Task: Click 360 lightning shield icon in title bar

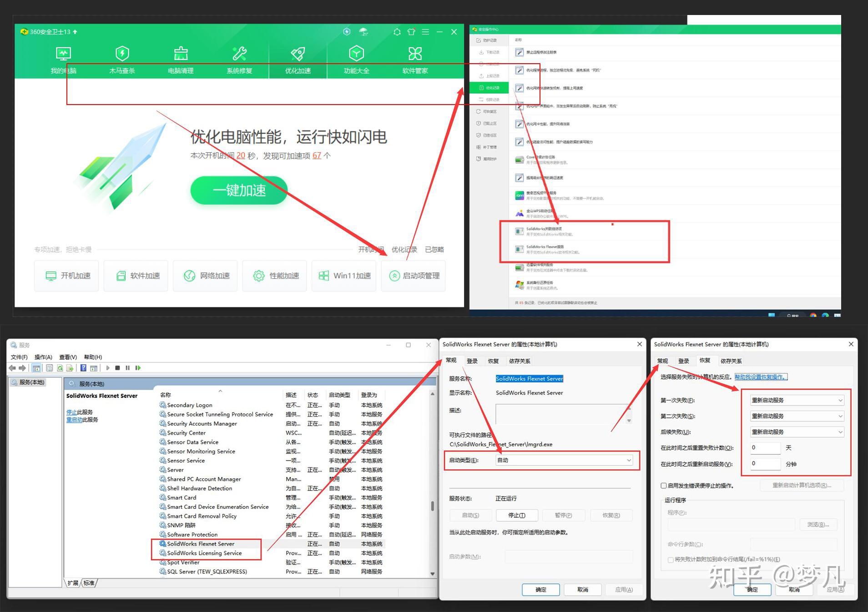Action: coord(347,32)
